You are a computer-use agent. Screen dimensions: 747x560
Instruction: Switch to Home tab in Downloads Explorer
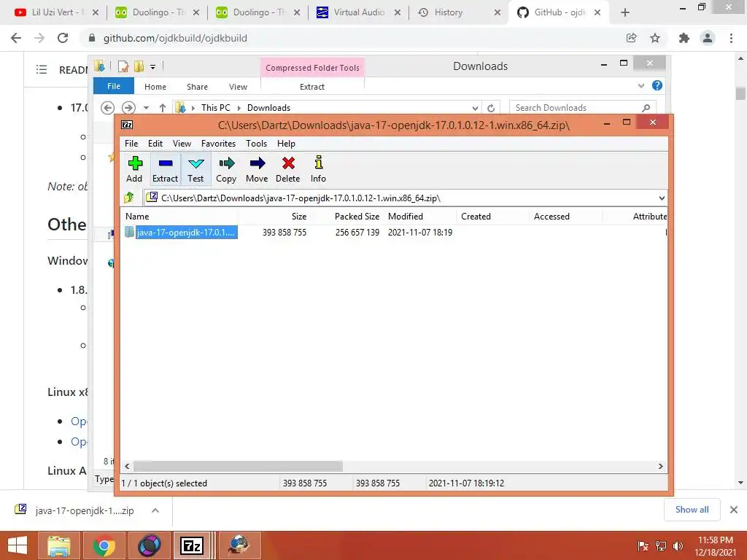pyautogui.click(x=155, y=87)
